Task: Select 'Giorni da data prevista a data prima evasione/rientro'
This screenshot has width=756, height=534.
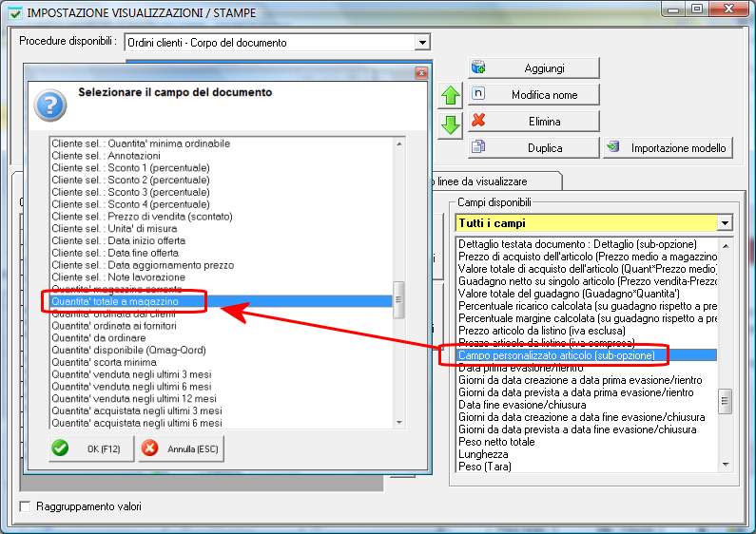Action: point(587,392)
